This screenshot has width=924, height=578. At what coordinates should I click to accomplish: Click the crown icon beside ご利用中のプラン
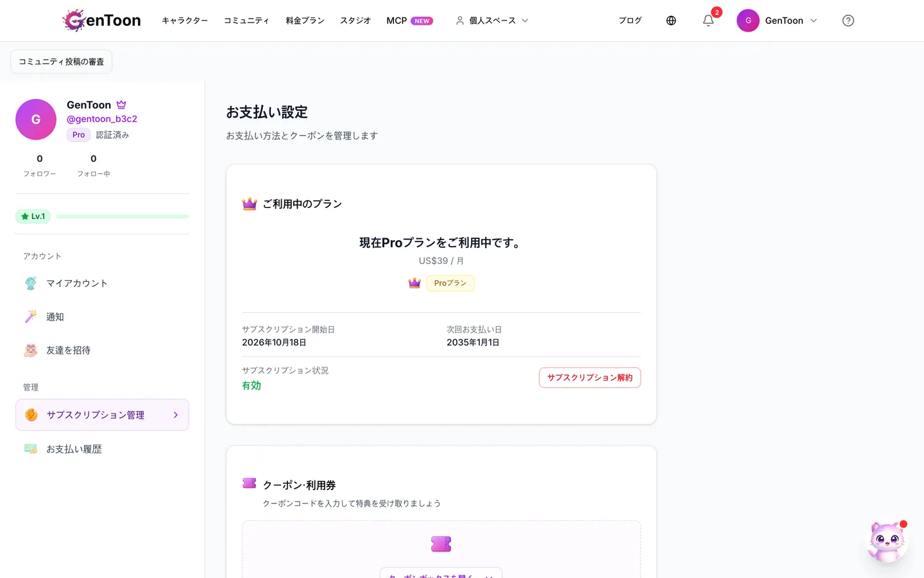(x=250, y=204)
